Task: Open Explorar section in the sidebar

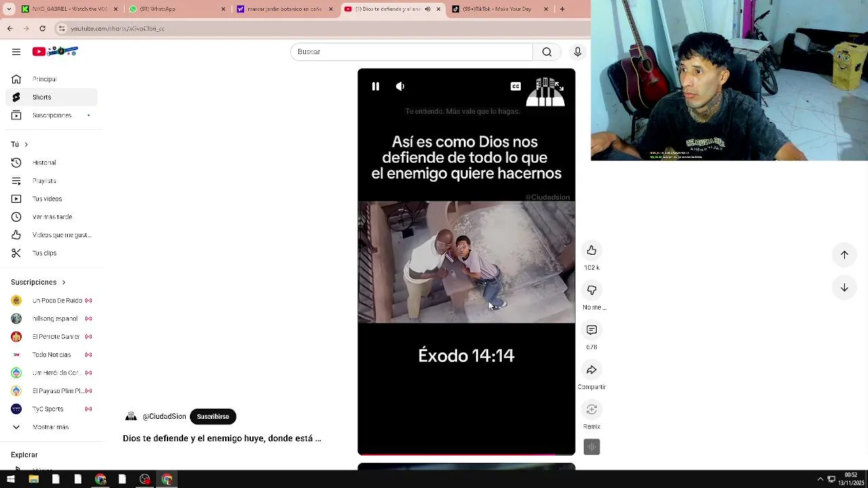Action: pyautogui.click(x=24, y=455)
